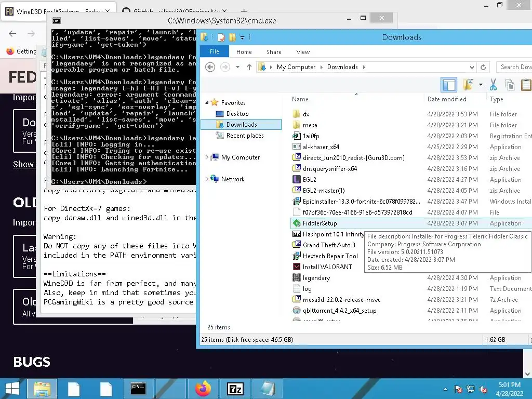Viewport: 532px width, 399px height.
Task: Expand My Computer tree node
Action: [x=207, y=157]
